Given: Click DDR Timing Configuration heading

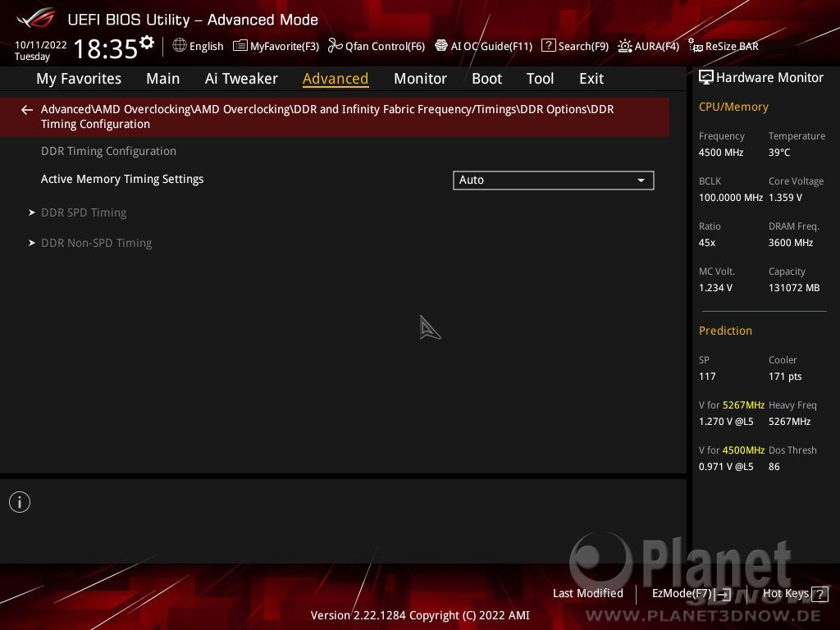Looking at the screenshot, I should (x=109, y=151).
